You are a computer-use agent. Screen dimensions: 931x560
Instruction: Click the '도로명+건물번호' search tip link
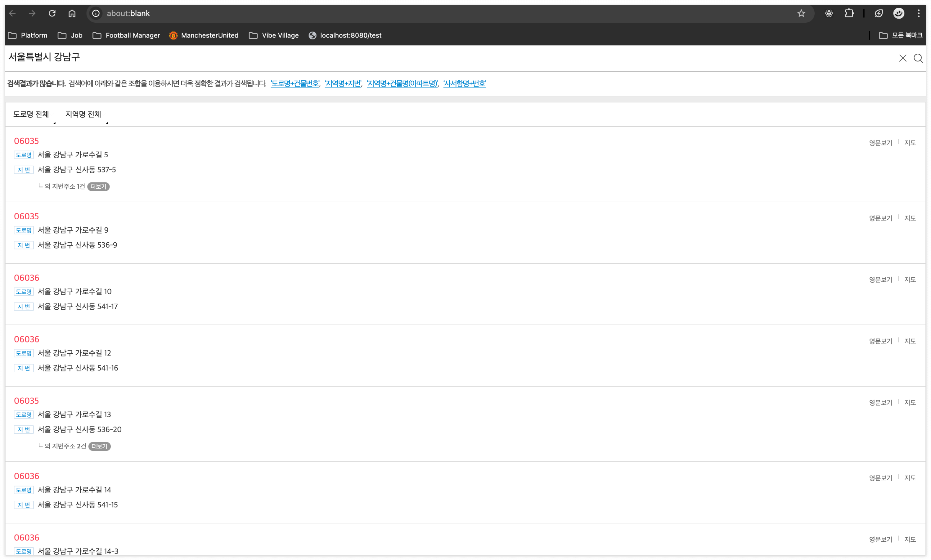[x=295, y=84]
